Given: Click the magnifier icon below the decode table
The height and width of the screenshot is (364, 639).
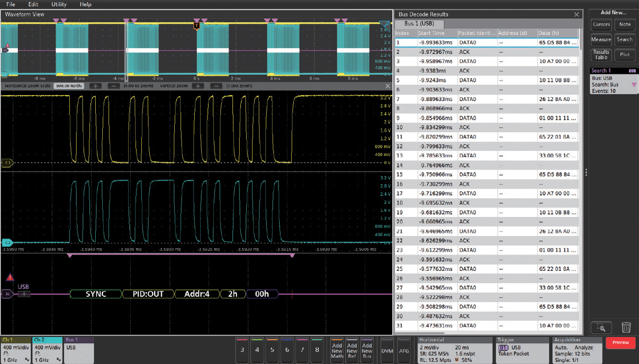Looking at the screenshot, I should (x=602, y=327).
